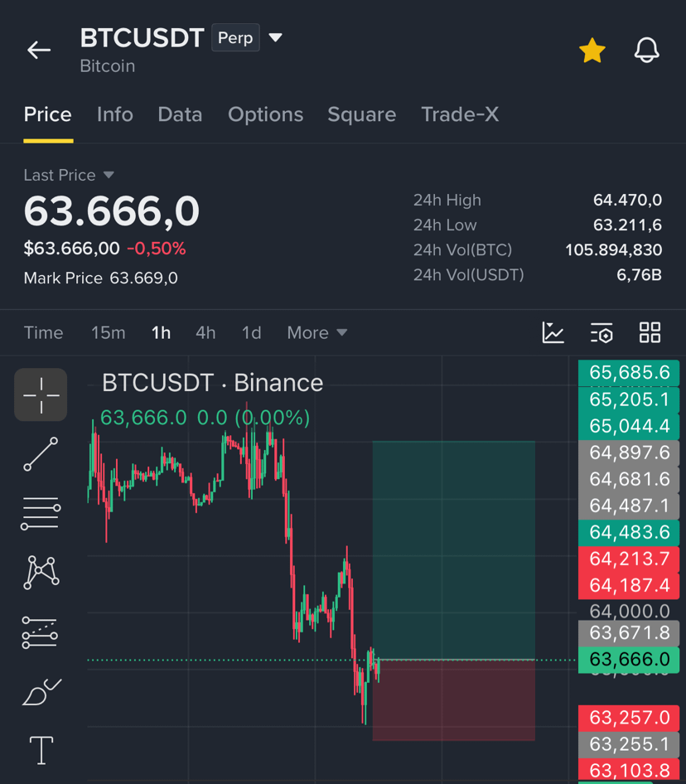Select the XABCD pattern tool
The image size is (686, 784).
click(x=41, y=573)
